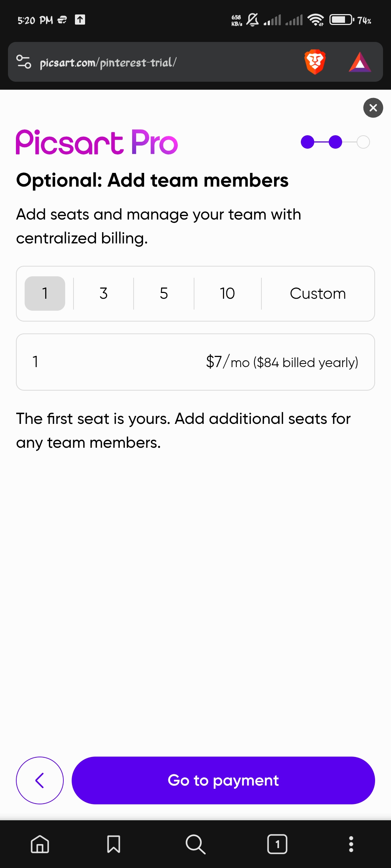Close the Picsart Pro dialog
Screen dimensions: 391x868
point(373,108)
